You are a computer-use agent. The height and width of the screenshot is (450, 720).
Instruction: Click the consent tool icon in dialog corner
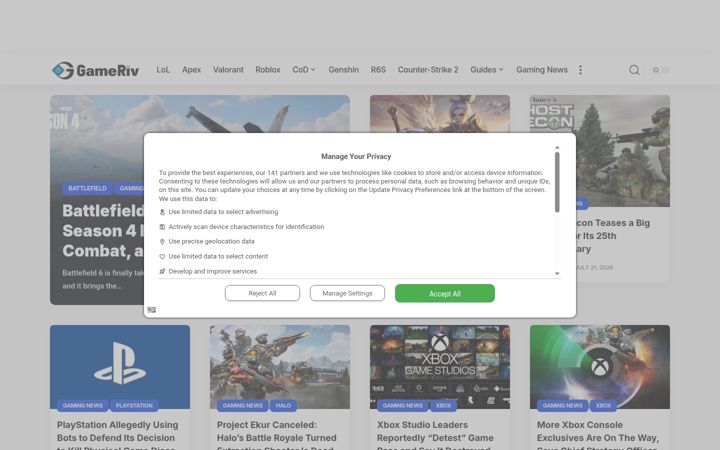click(152, 310)
